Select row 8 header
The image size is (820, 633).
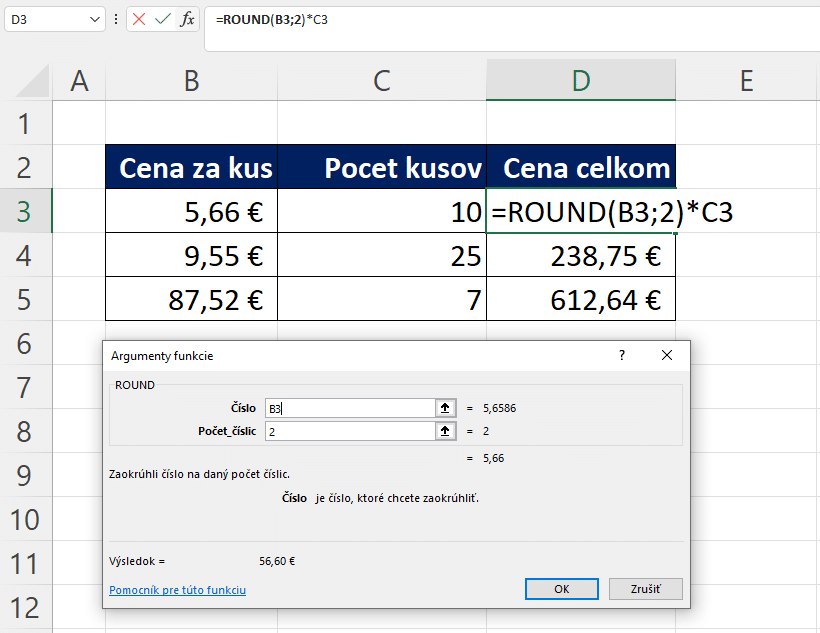[25, 431]
